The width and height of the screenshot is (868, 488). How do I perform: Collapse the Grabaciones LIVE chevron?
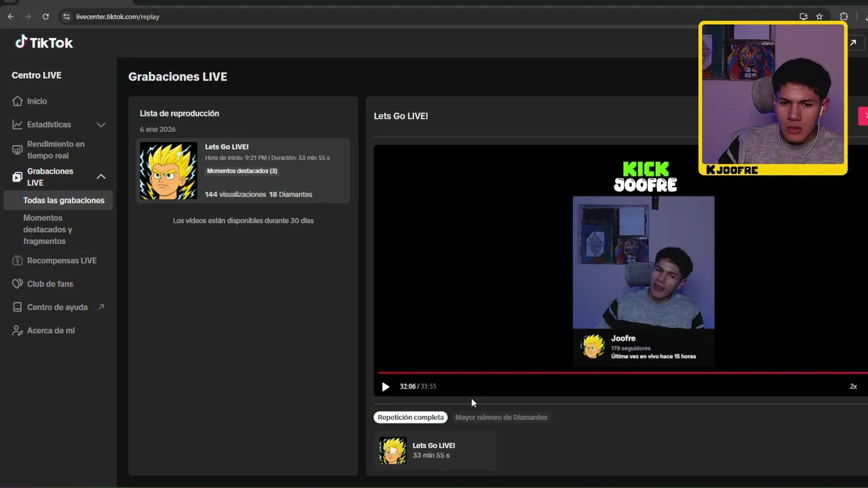101,177
